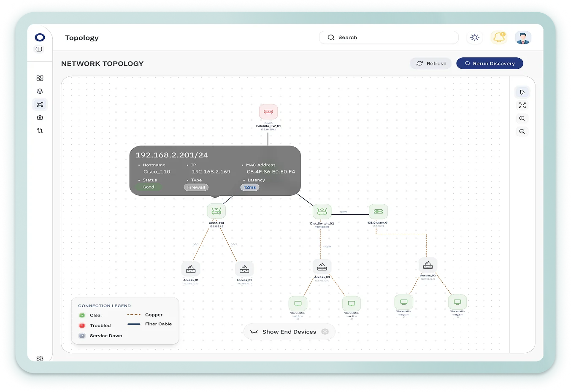Image resolution: width=571 pixels, height=392 pixels.
Task: Open the layers stack icon in sidebar
Action: tap(40, 91)
